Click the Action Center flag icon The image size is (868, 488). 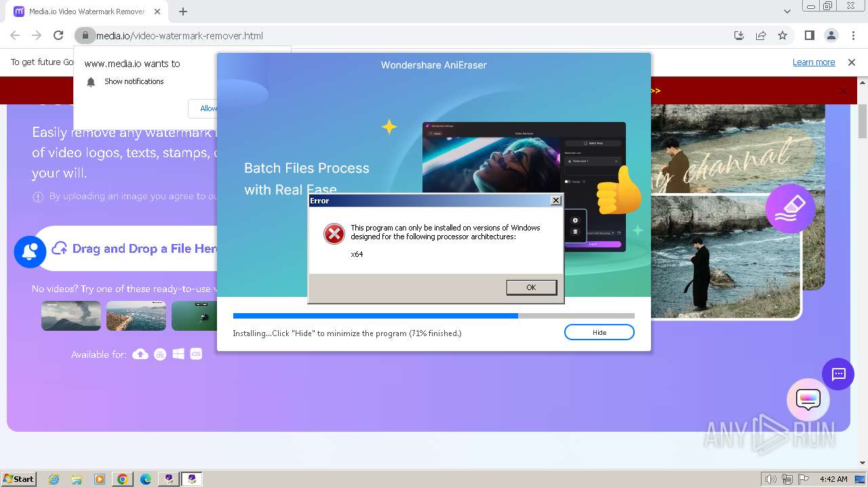point(804,479)
